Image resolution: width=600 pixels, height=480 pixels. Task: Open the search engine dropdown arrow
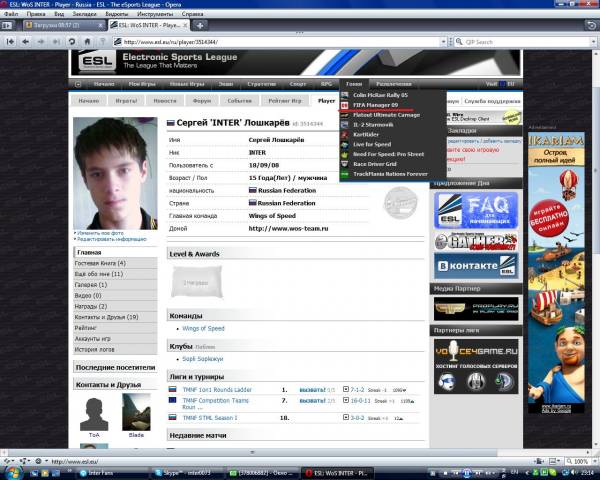coord(593,42)
